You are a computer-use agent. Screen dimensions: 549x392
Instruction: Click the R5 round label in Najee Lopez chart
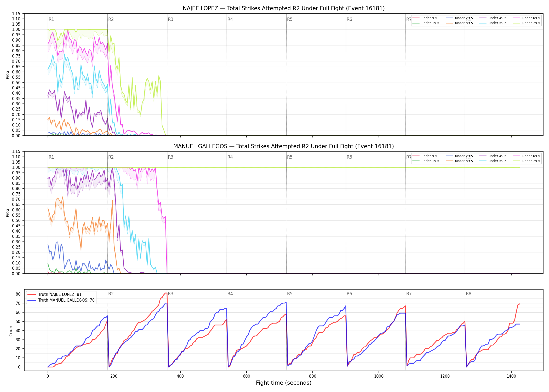(x=290, y=19)
